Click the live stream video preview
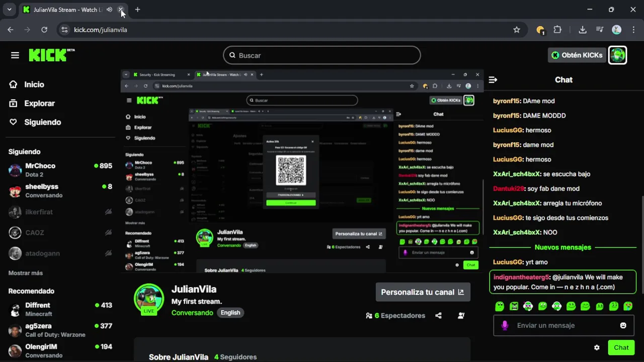This screenshot has height=362, width=644. click(x=302, y=171)
